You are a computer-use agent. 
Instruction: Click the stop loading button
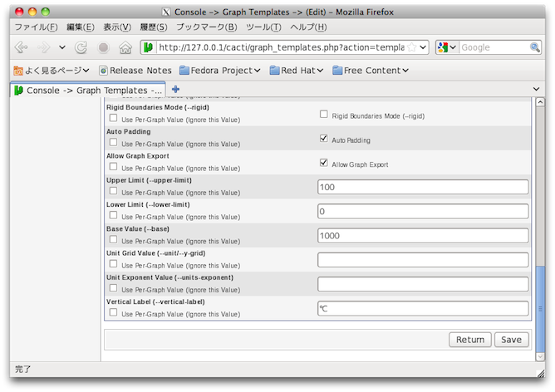click(103, 47)
